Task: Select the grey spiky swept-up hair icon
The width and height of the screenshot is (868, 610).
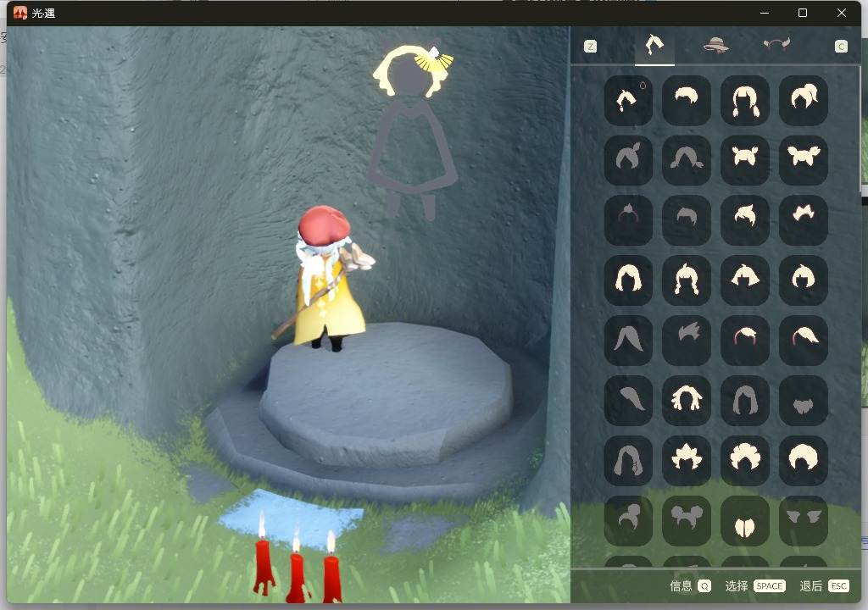Action: click(x=687, y=340)
